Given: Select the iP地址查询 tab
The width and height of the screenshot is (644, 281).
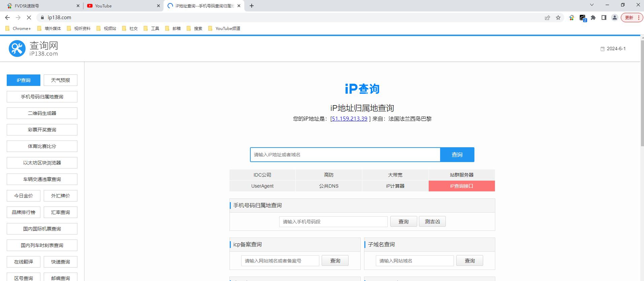Looking at the screenshot, I should (204, 6).
